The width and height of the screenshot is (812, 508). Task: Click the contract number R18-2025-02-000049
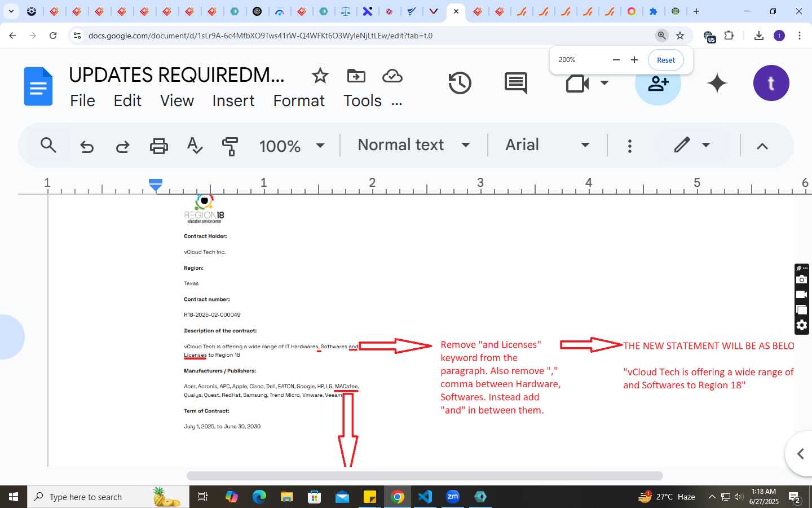pos(212,314)
